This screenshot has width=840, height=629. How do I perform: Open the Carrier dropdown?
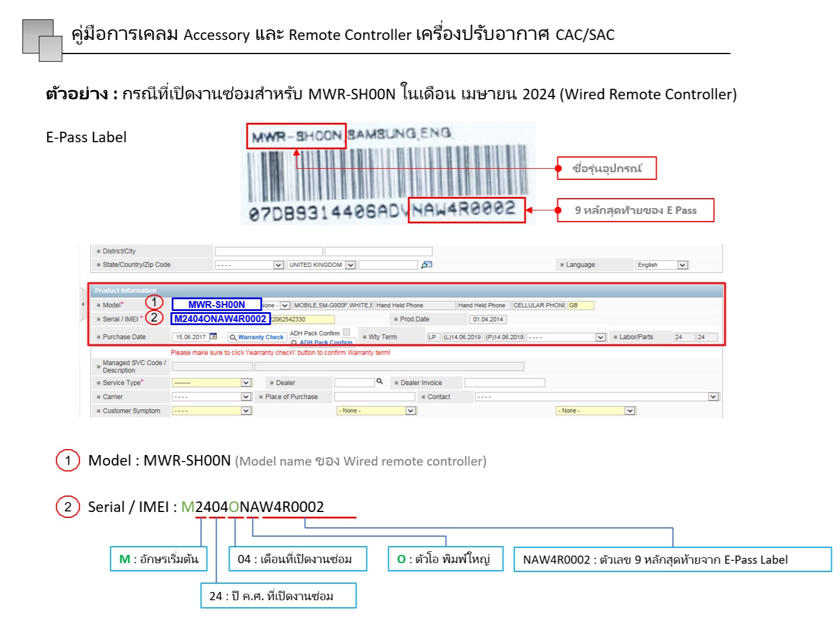[x=211, y=397]
